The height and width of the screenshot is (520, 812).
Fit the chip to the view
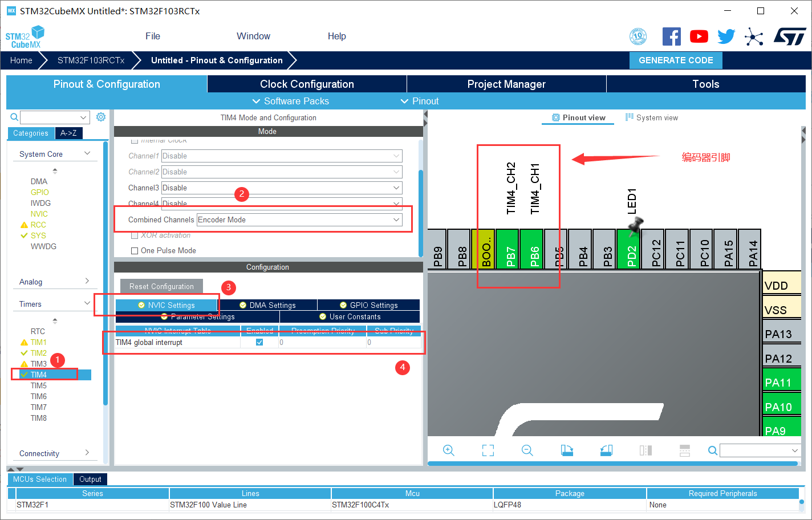(x=488, y=450)
